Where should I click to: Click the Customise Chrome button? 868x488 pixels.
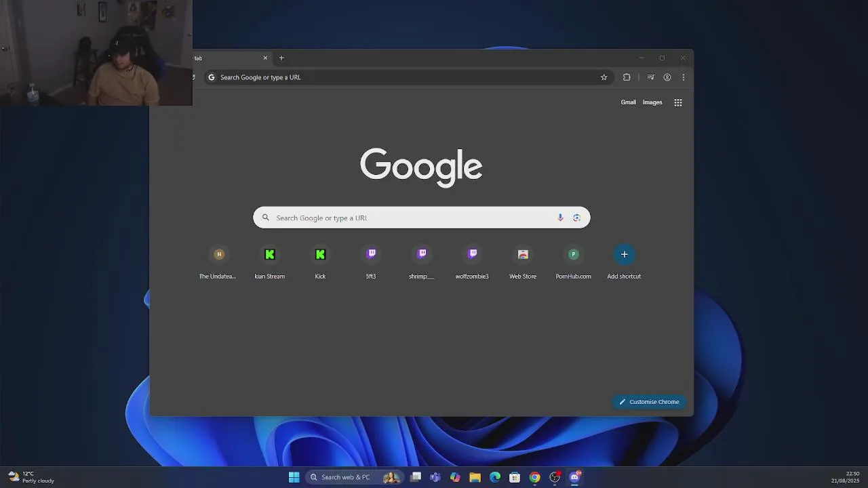pos(649,402)
